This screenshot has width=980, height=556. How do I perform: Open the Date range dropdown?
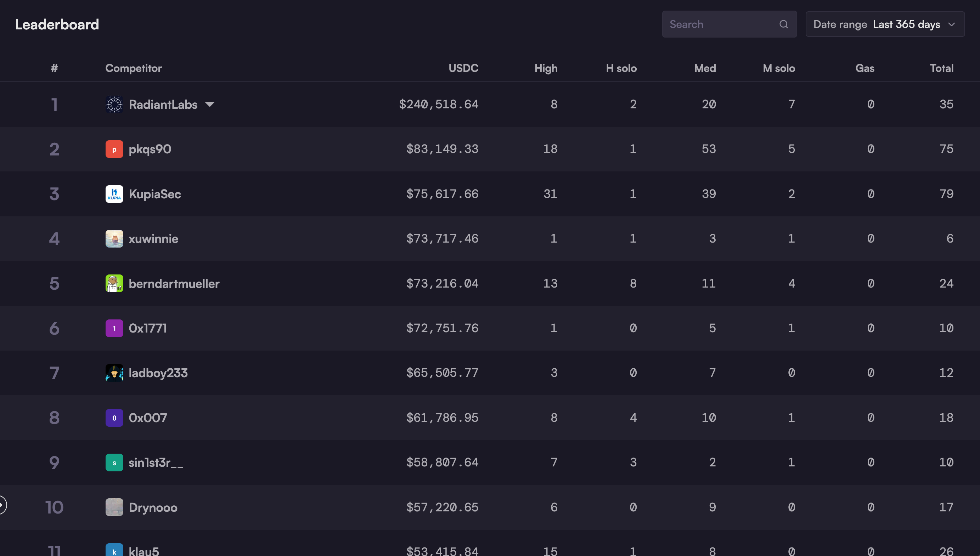click(x=885, y=24)
